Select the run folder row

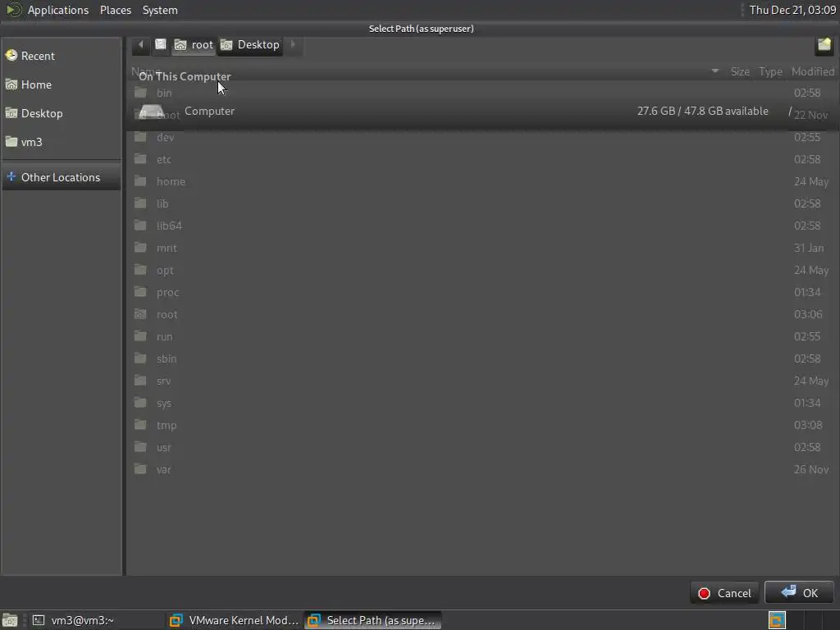(483, 336)
